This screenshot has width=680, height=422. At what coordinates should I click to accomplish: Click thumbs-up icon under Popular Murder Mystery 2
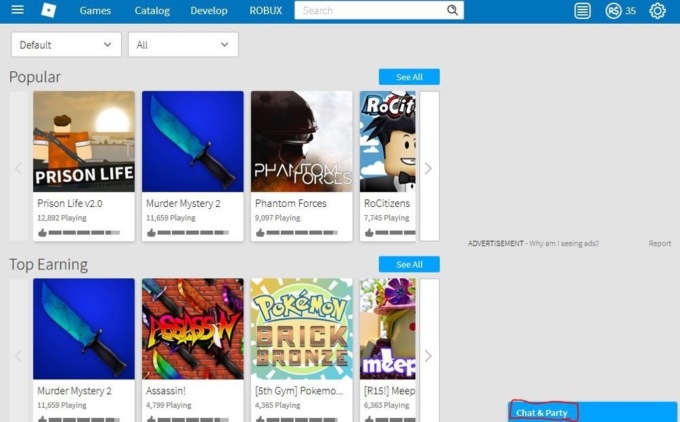(151, 233)
